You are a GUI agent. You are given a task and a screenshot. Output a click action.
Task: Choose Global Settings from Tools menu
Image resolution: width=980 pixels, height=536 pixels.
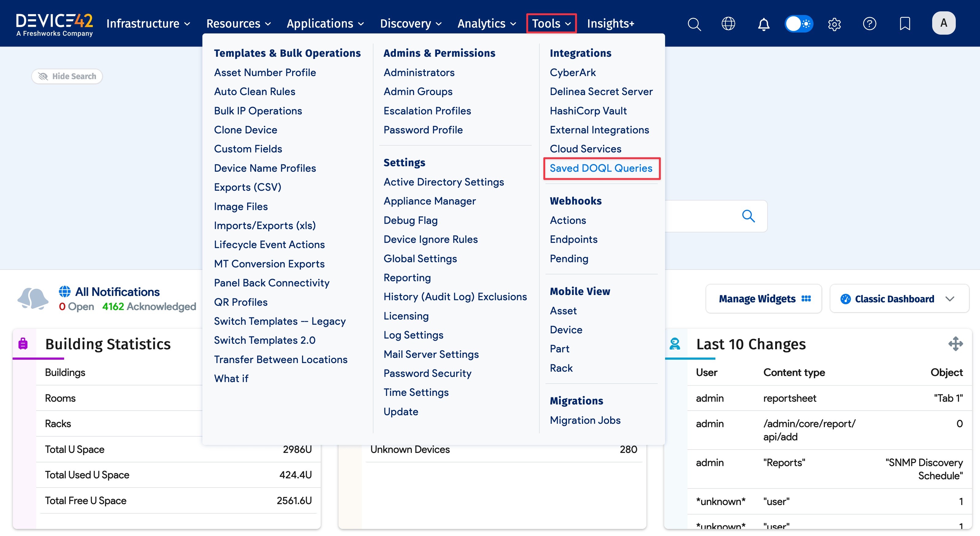(x=420, y=259)
